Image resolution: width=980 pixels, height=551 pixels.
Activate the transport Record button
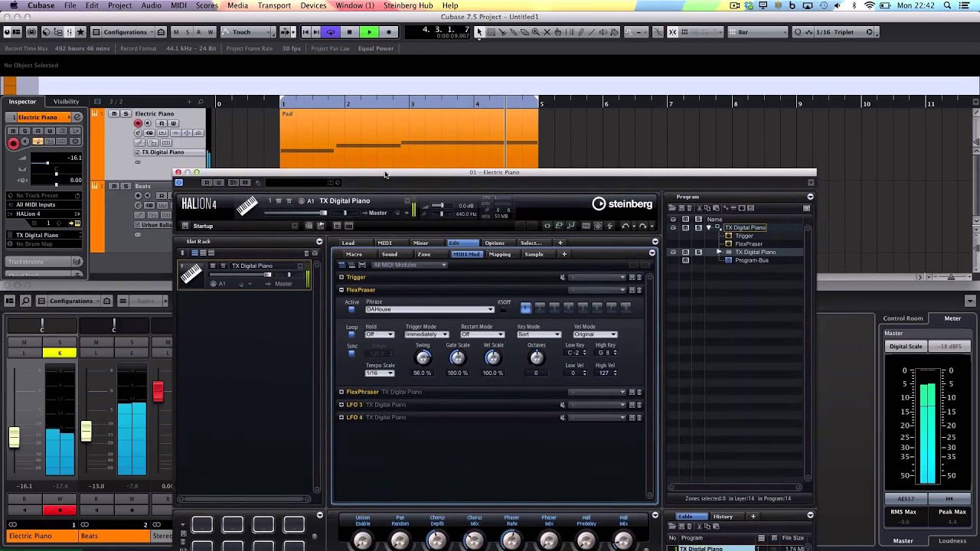click(389, 32)
